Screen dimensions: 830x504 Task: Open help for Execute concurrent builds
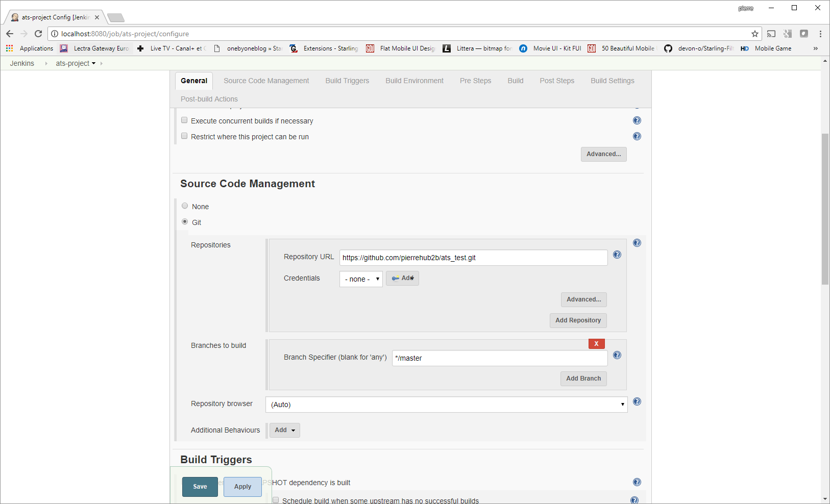click(637, 120)
